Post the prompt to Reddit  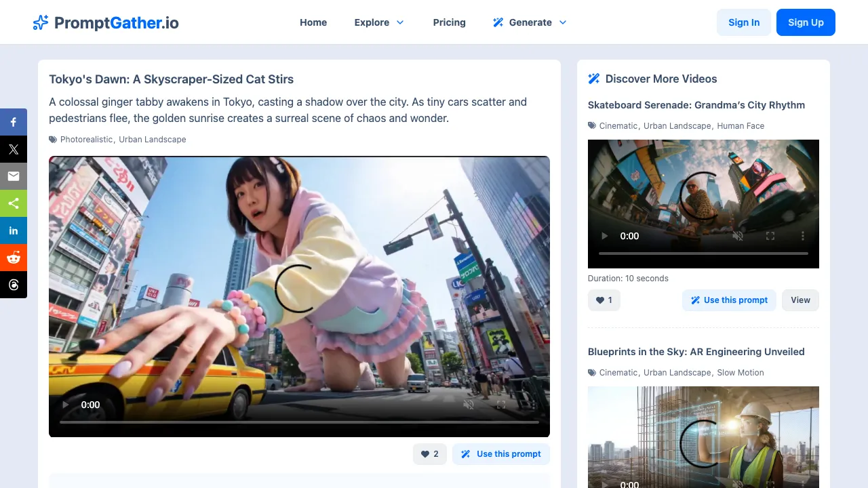(14, 258)
